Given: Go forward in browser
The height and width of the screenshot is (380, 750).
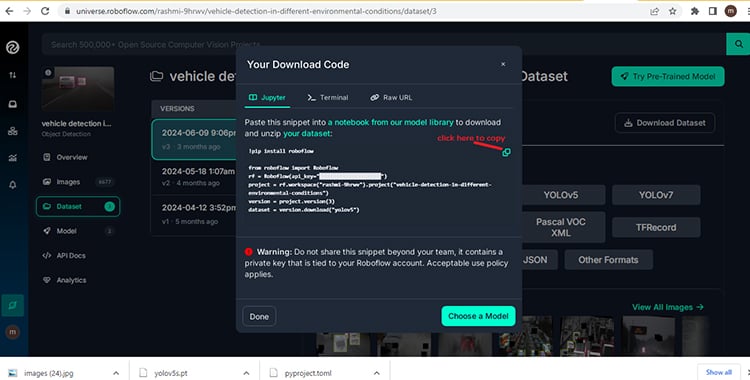Looking at the screenshot, I should pyautogui.click(x=27, y=11).
